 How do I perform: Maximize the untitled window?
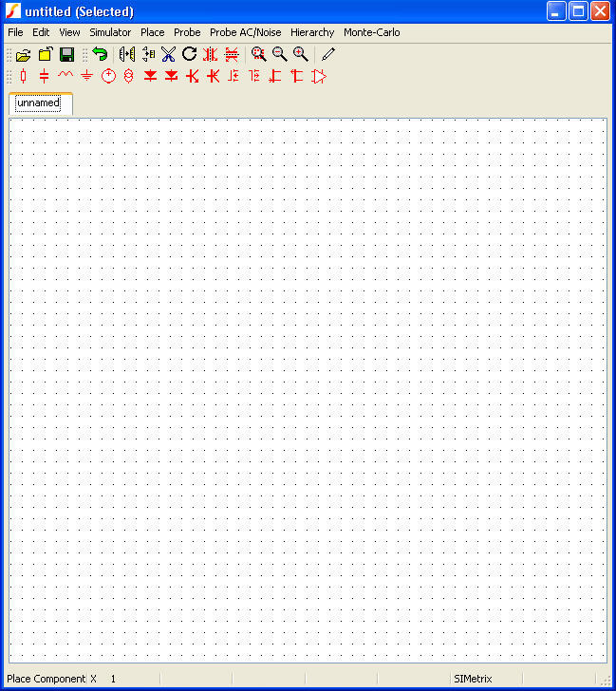(x=578, y=11)
